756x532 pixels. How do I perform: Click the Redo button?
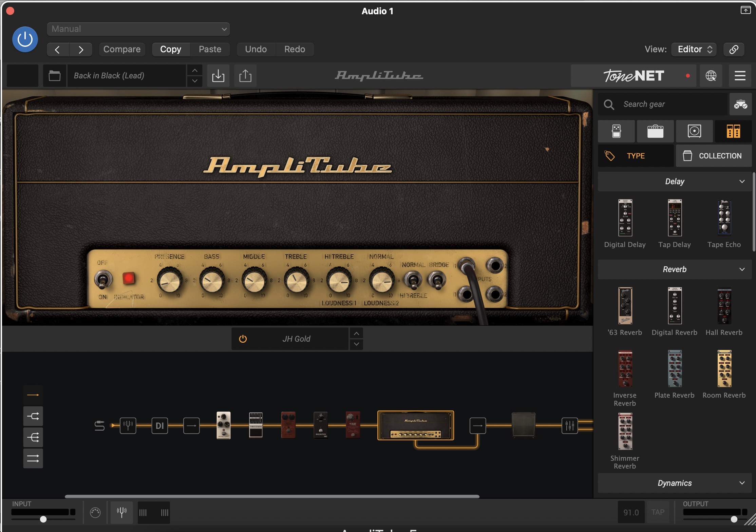295,50
